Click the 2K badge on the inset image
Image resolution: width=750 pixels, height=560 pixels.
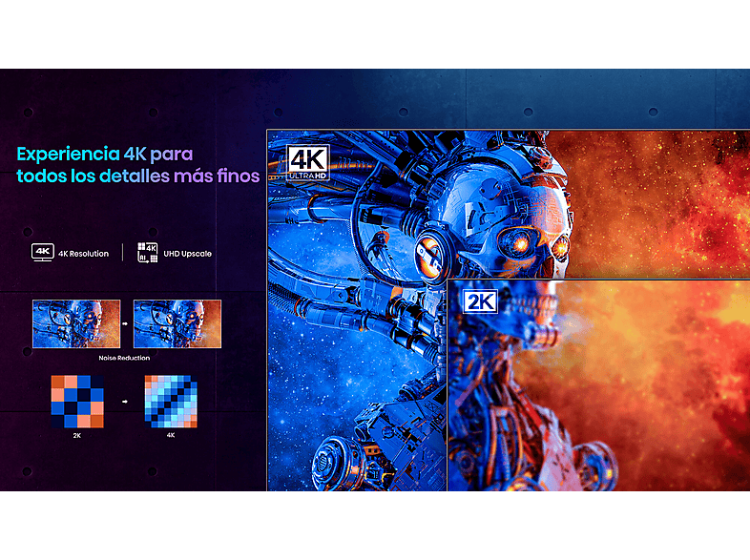479,301
